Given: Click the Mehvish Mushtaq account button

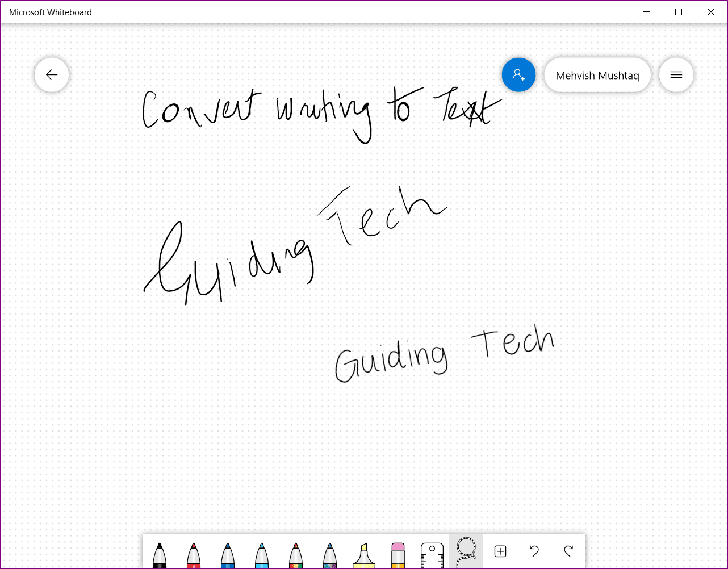Looking at the screenshot, I should click(x=597, y=75).
